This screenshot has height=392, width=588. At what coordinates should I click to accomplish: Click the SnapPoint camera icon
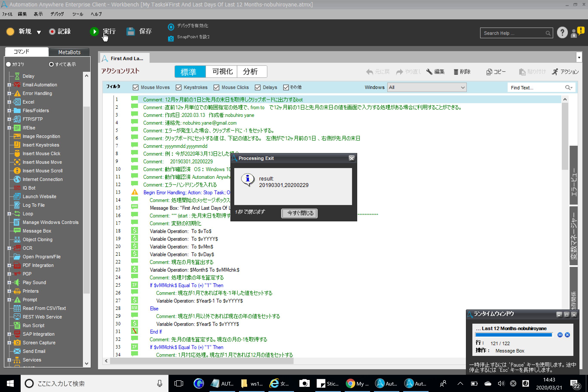[171, 38]
